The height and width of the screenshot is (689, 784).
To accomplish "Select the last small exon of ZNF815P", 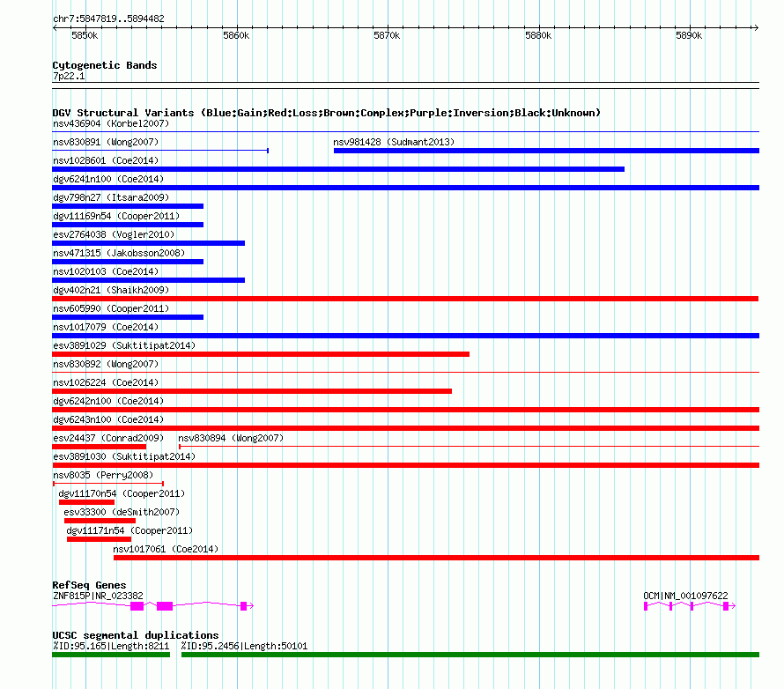I will click(x=243, y=606).
